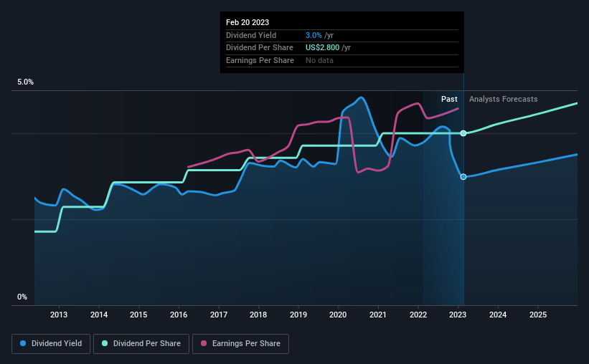Click the blue Dividend Yield legend dot

pos(23,343)
